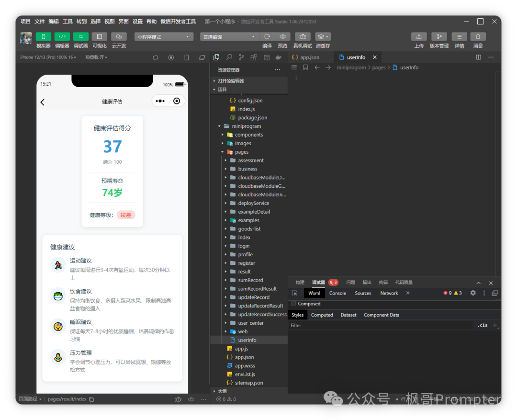This screenshot has width=517, height=420.
Task: Open the Mini Program mode (小程序模式) dropdown
Action: [164, 37]
